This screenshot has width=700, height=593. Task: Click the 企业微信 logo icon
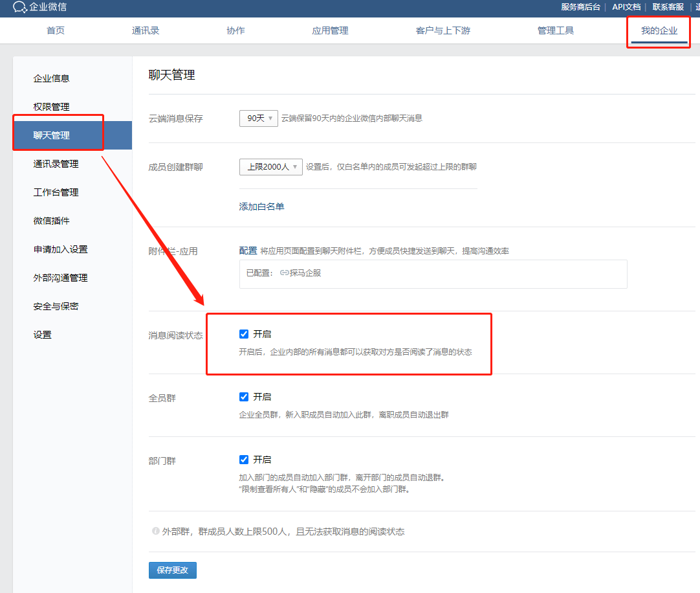pyautogui.click(x=19, y=6)
